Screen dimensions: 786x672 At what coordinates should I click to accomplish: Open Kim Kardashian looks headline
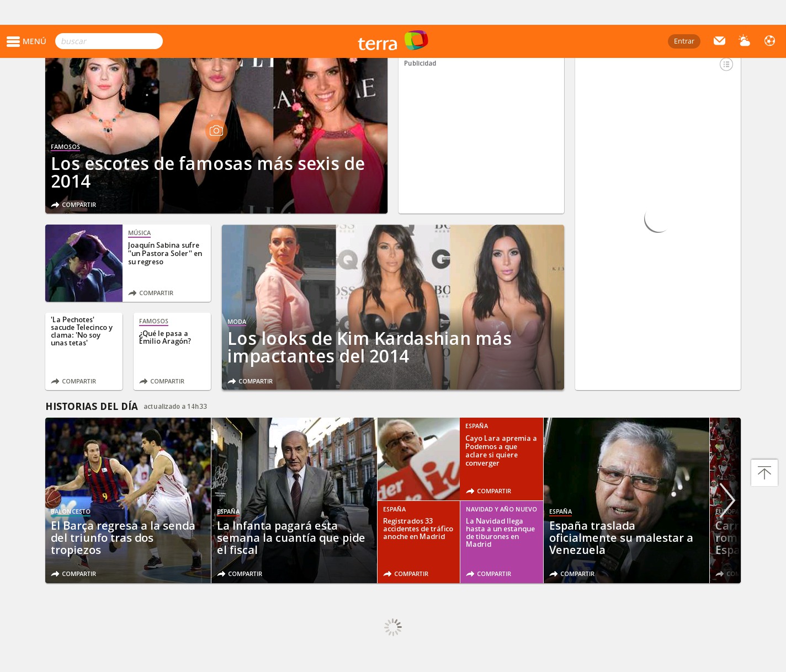(x=369, y=347)
